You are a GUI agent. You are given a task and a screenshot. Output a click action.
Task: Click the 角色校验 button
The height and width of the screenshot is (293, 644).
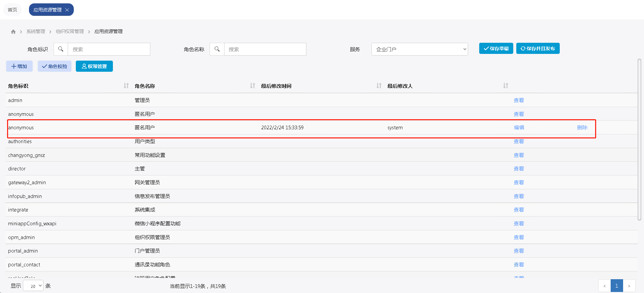point(55,66)
